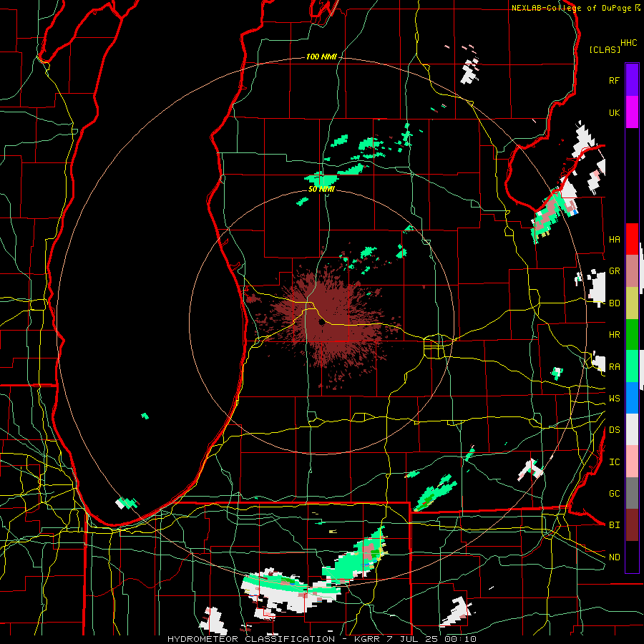Screen dimensions: 644x644
Task: Click the '50 NMI' range ring label
Action: (321, 189)
